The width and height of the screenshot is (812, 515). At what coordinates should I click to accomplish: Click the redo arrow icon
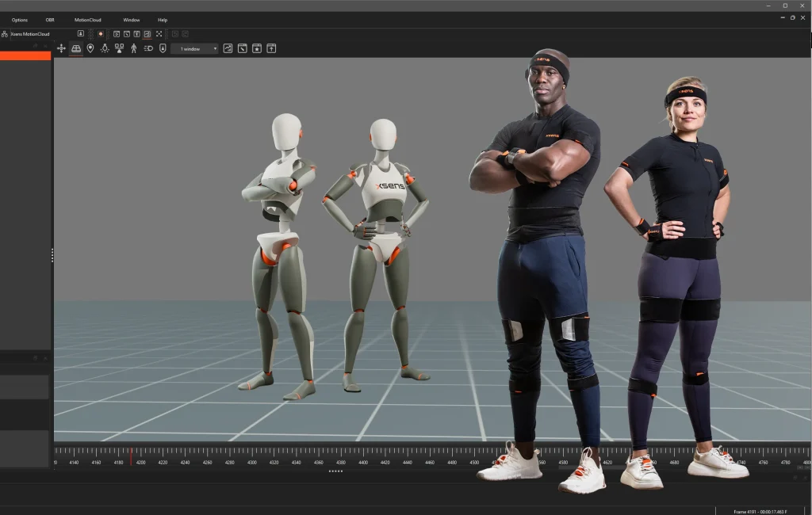coord(185,34)
